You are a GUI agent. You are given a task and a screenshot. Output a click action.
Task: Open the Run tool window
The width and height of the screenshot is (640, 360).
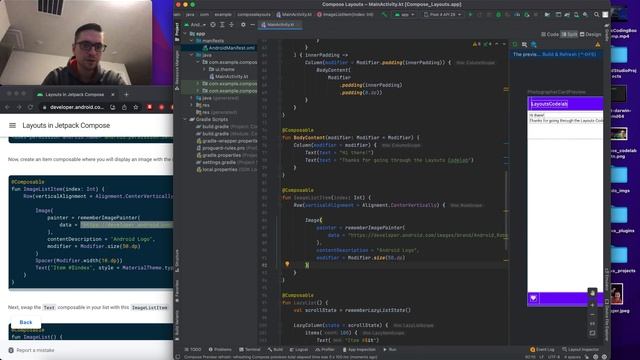click(x=390, y=349)
